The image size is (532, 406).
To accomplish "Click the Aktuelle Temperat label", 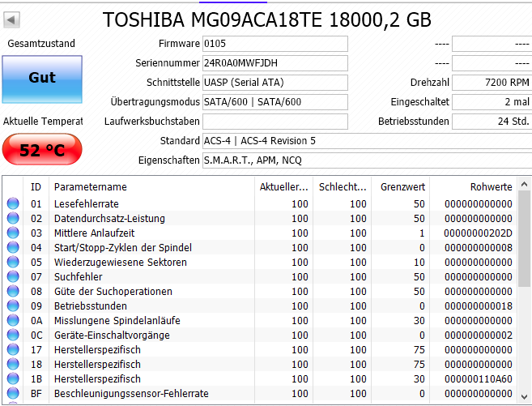I will tap(43, 122).
